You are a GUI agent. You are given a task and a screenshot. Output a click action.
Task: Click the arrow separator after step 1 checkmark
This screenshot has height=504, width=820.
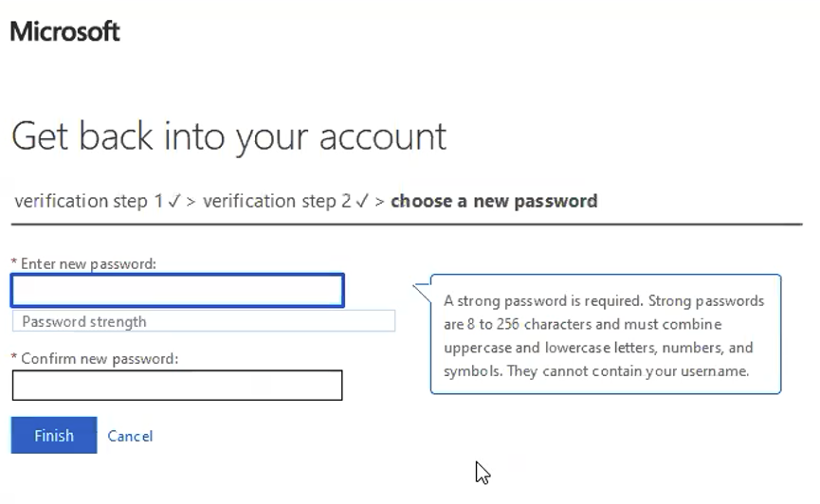point(191,202)
